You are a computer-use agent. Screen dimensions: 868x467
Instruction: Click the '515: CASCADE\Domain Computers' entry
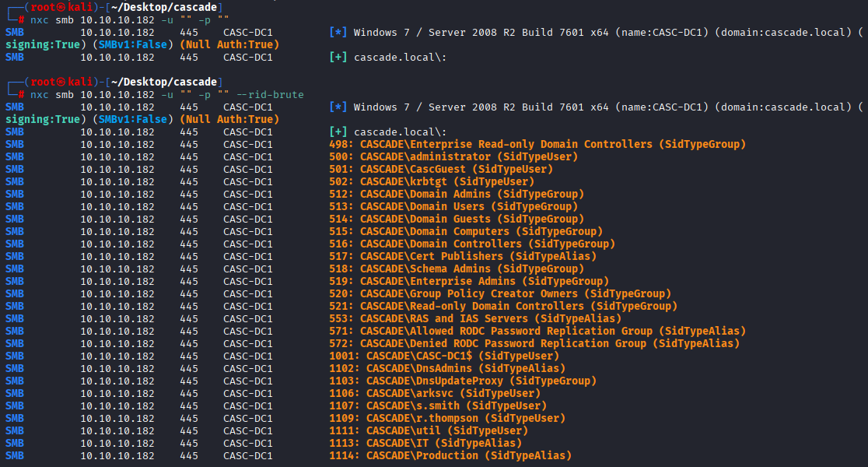click(x=466, y=232)
